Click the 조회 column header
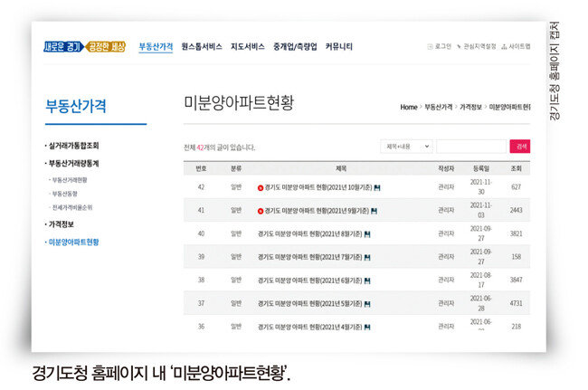The width and height of the screenshot is (588, 390). click(516, 168)
